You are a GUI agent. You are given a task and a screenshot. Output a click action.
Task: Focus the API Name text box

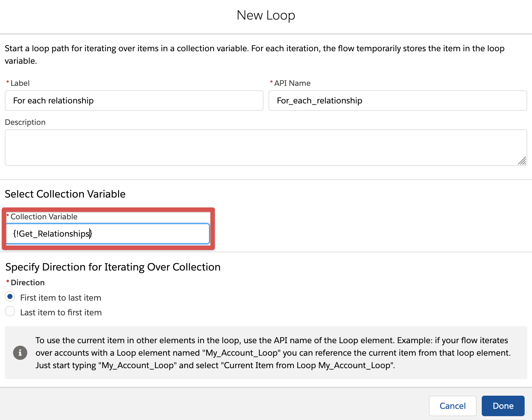[x=398, y=101]
